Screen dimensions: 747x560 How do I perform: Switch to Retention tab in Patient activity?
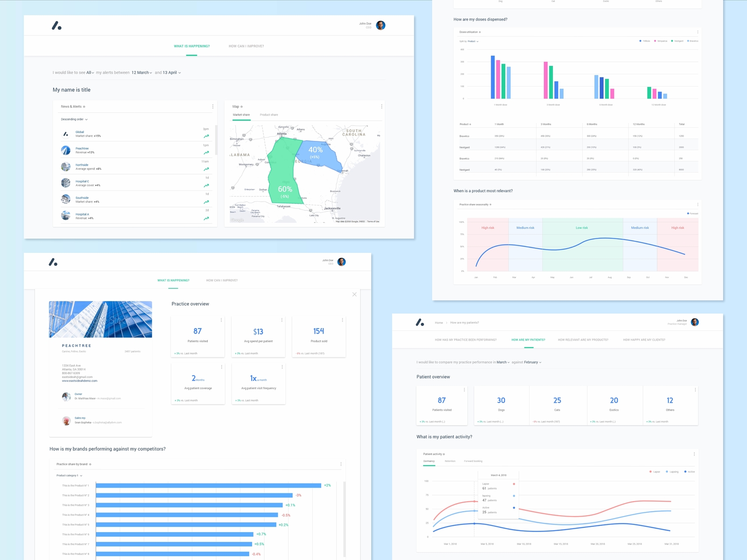click(x=450, y=461)
